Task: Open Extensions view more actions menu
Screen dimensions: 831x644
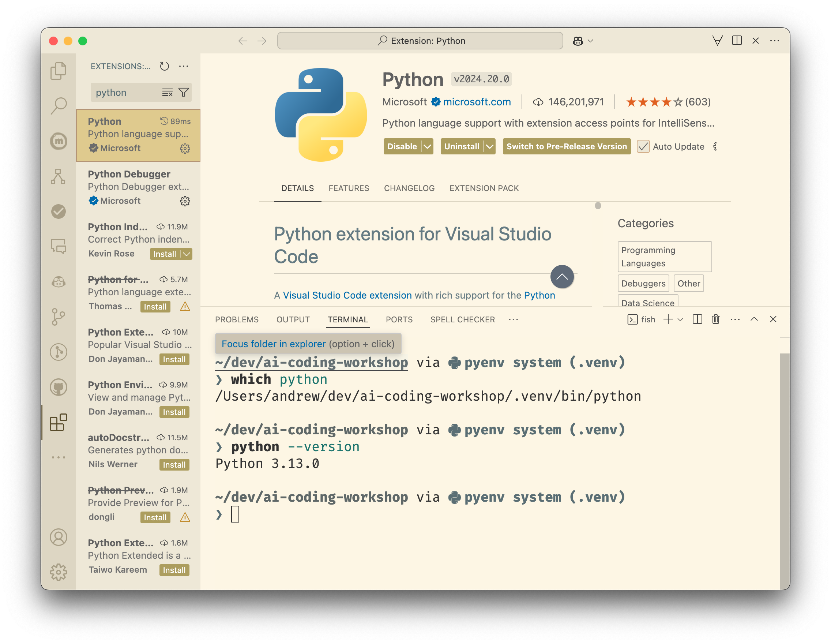Action: click(184, 66)
